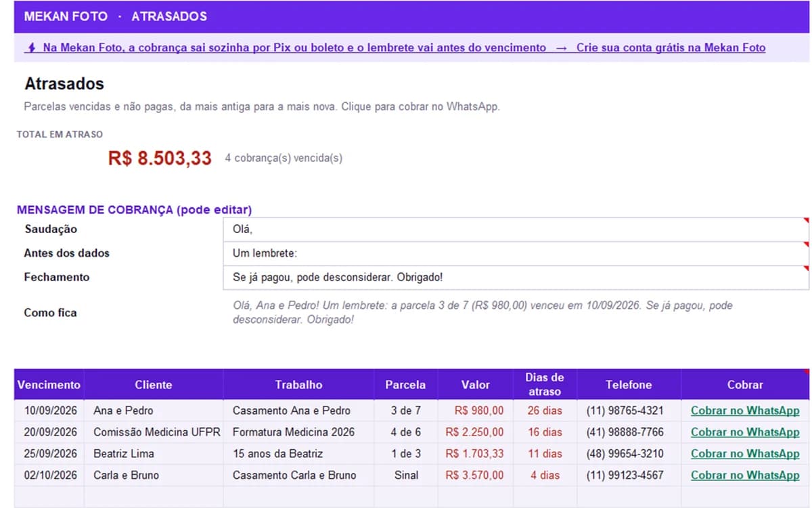The image size is (812, 508).
Task: Select client cell 'Beatriz Lima'
Action: (154, 454)
